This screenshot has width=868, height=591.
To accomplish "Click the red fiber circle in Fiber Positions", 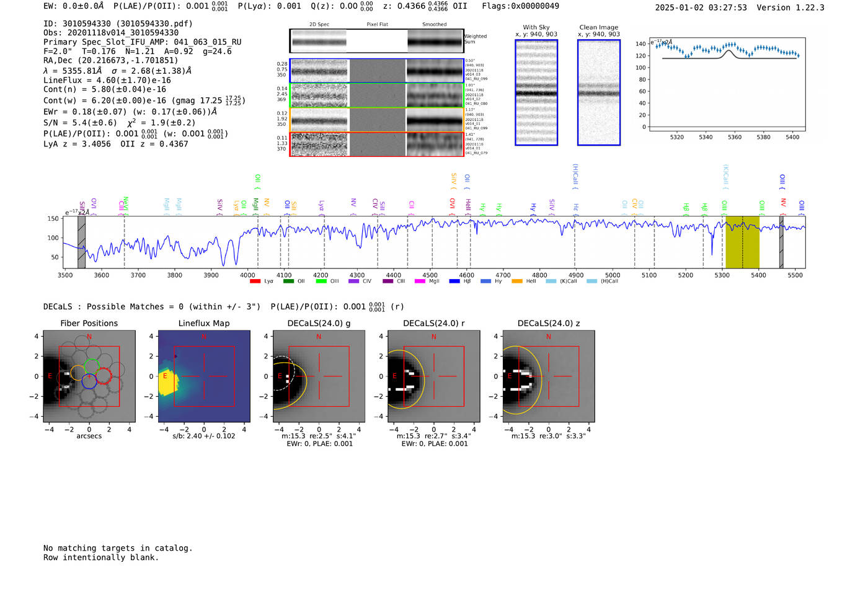I will pos(104,375).
